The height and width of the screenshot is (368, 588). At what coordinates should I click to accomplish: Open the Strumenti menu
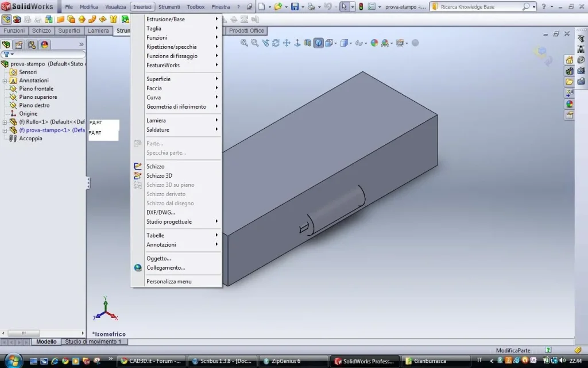pos(169,7)
